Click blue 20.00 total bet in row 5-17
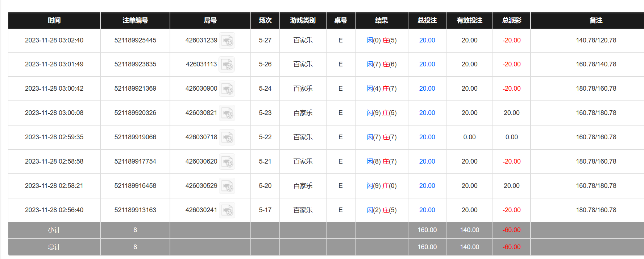 [427, 210]
